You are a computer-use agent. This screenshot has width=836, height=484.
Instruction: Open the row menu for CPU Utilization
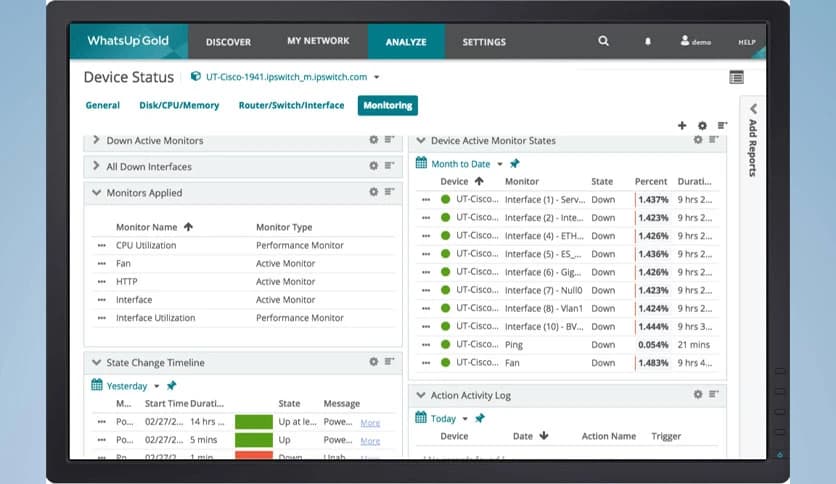pyautogui.click(x=101, y=245)
